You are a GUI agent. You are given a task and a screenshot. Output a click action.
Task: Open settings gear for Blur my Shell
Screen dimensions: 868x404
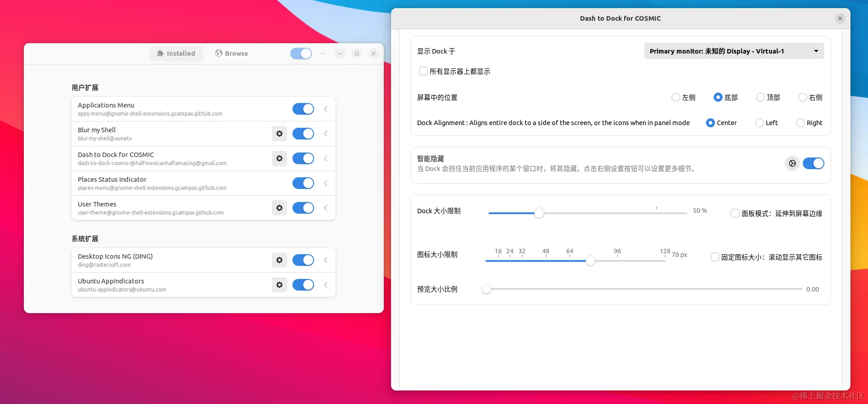279,134
